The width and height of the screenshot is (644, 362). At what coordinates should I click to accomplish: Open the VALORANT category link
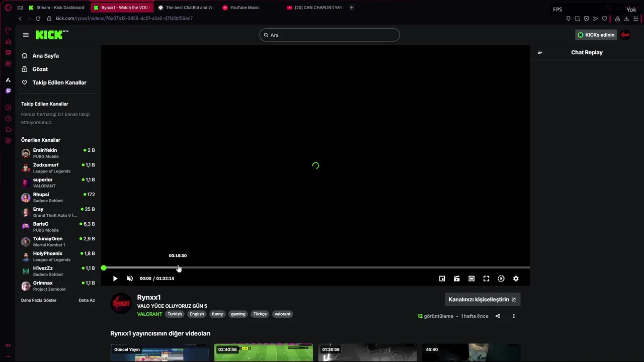coord(149,314)
